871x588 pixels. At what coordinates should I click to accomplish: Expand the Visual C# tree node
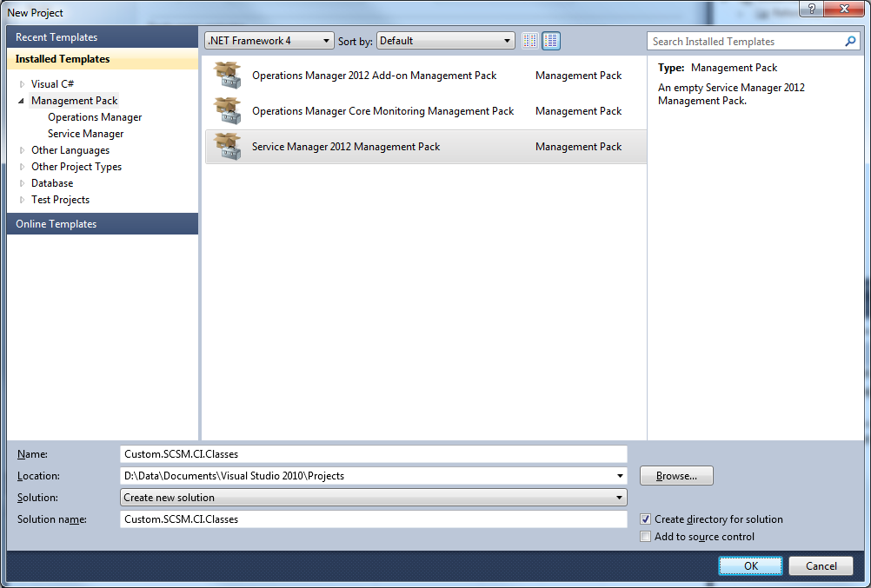[x=23, y=84]
